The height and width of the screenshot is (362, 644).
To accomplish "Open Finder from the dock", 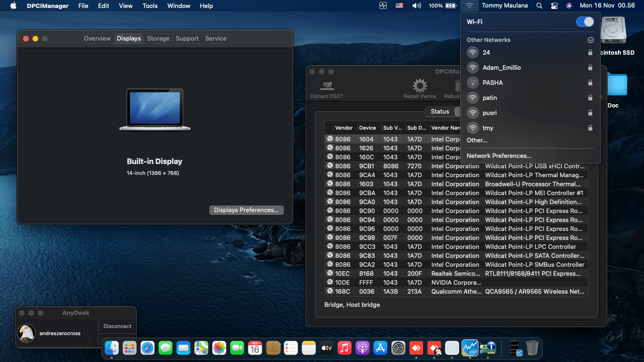I will point(112,348).
